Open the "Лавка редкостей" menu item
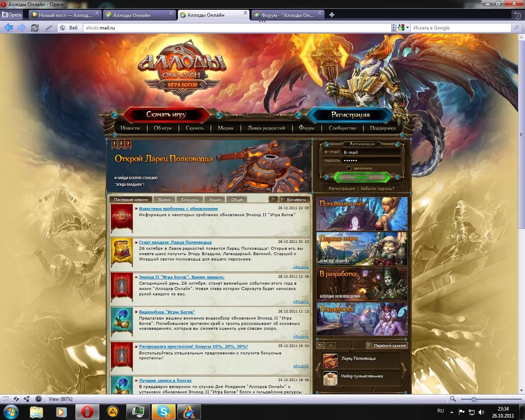Image resolution: width=525 pixels, height=420 pixels. click(266, 128)
